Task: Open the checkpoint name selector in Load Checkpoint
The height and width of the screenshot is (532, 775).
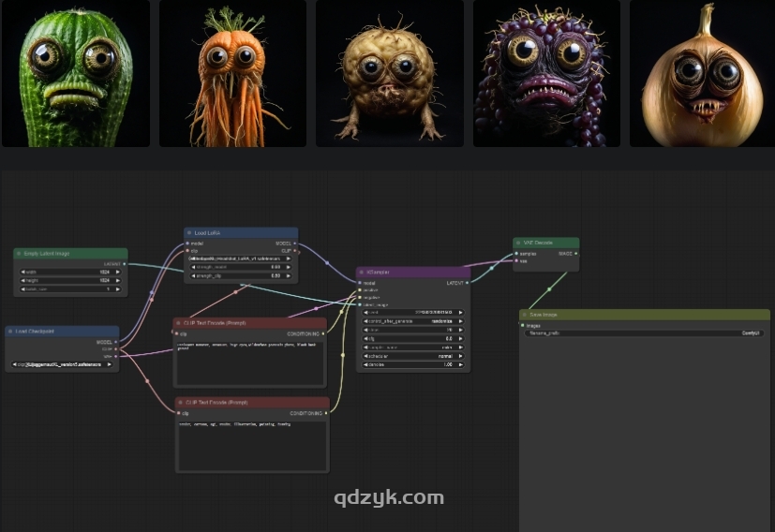Action: [63, 364]
